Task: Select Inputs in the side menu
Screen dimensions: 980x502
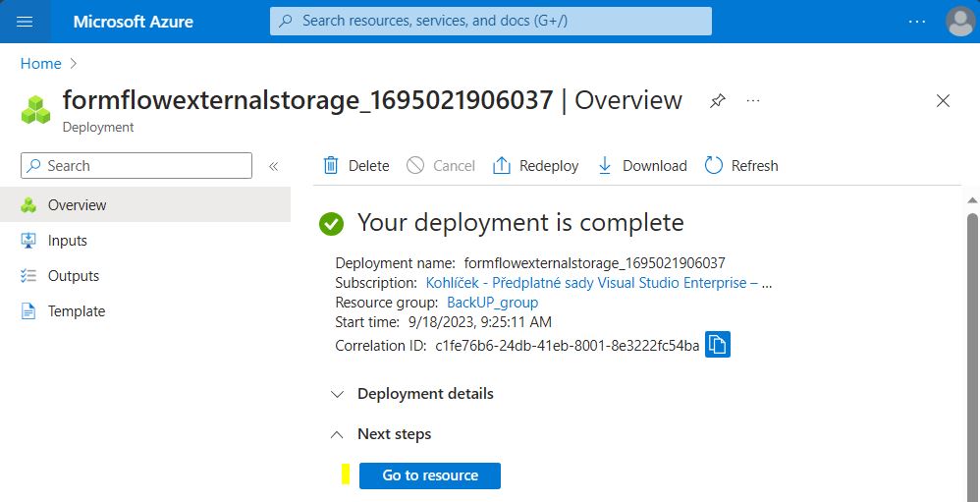Action: (x=67, y=241)
